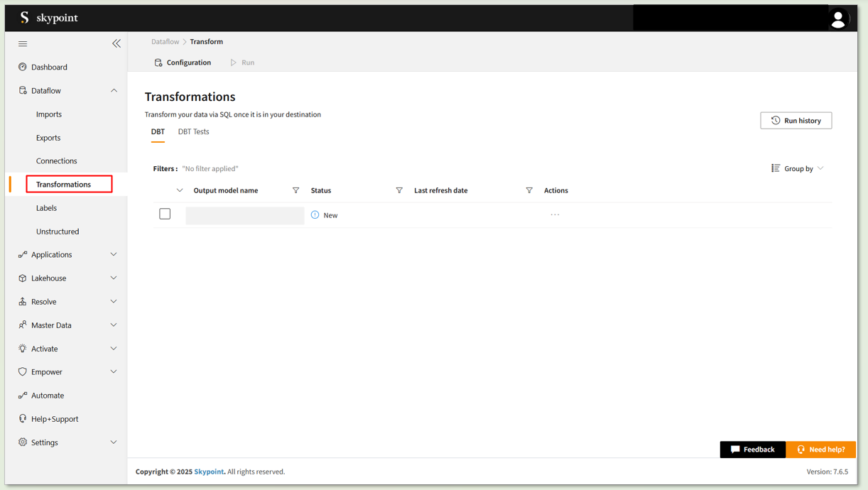Viewport: 868px width, 490px height.
Task: Click the Need help? button
Action: [x=820, y=450]
